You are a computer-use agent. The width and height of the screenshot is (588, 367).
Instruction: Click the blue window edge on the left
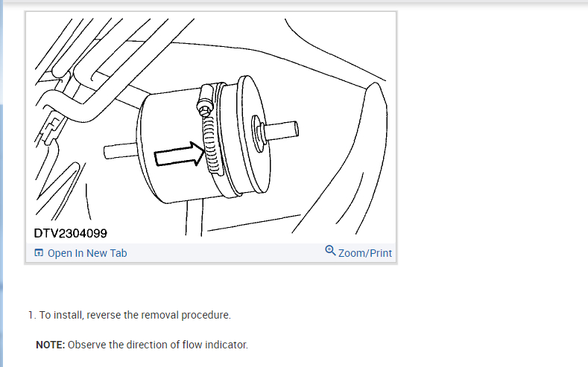1,183
